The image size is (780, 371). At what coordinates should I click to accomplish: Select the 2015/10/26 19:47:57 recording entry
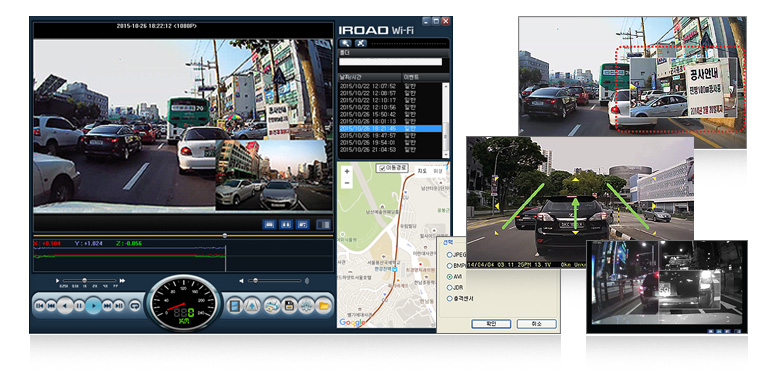[390, 135]
